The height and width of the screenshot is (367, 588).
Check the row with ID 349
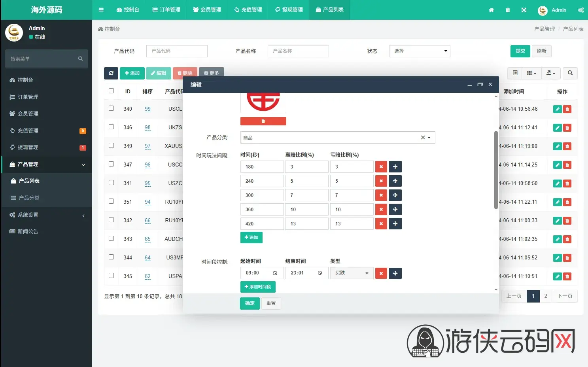(x=111, y=146)
